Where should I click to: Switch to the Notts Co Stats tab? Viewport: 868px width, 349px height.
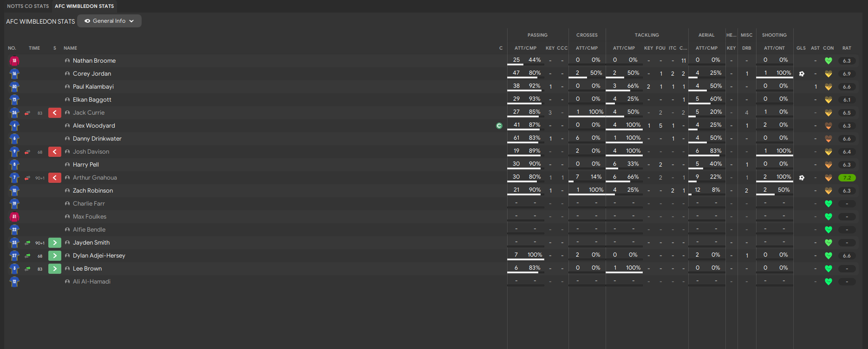(x=28, y=6)
